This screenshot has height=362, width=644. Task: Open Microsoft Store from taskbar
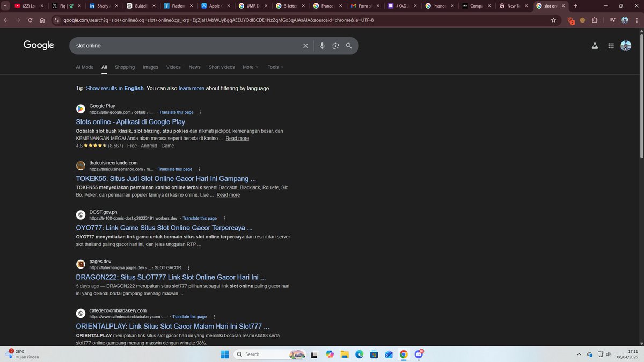click(374, 354)
